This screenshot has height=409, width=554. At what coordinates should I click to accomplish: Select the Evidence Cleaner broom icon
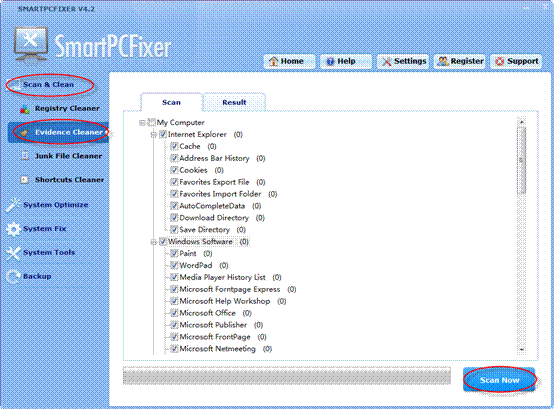(24, 133)
